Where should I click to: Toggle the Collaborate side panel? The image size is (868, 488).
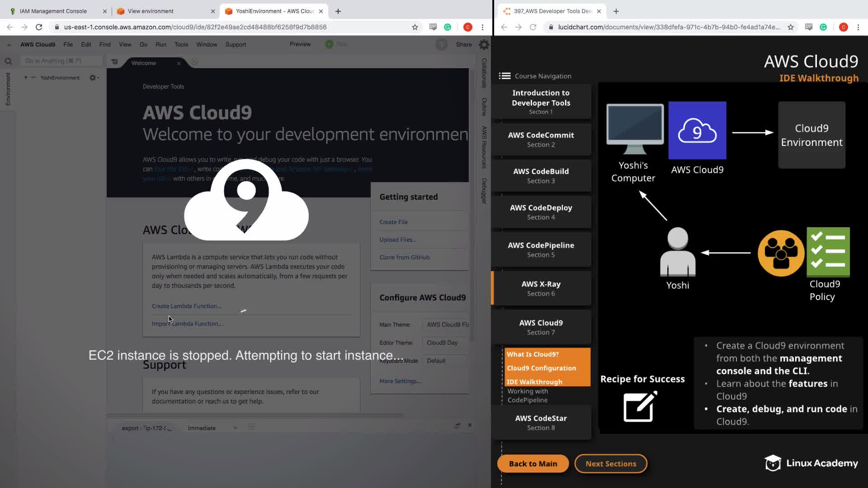tap(484, 73)
